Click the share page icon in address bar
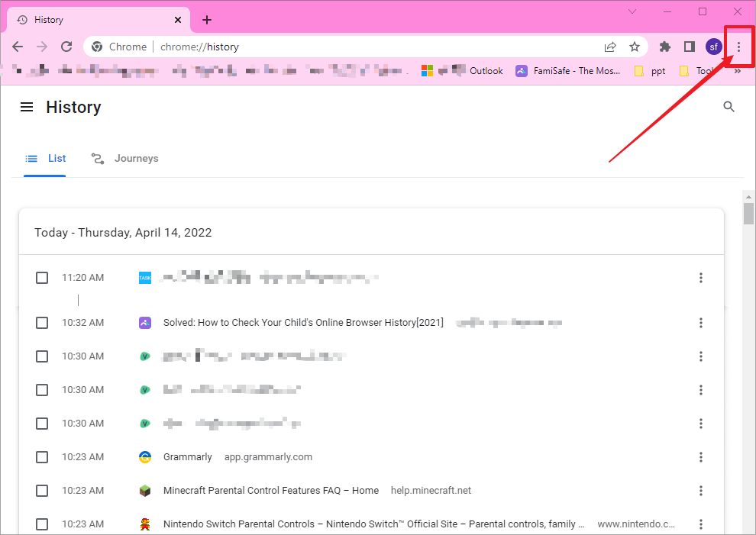This screenshot has width=756, height=535. (610, 47)
